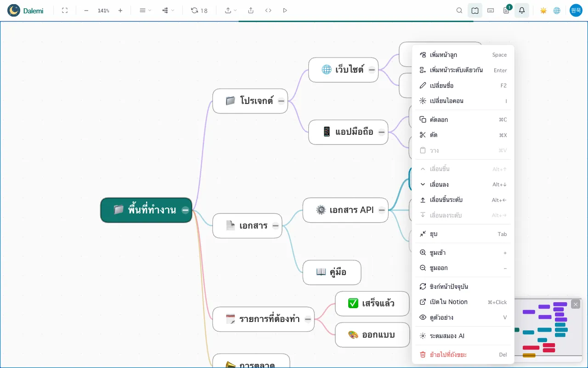Screen dimensions: 588x368
Task: Start presentation with the play icon
Action: (285, 10)
